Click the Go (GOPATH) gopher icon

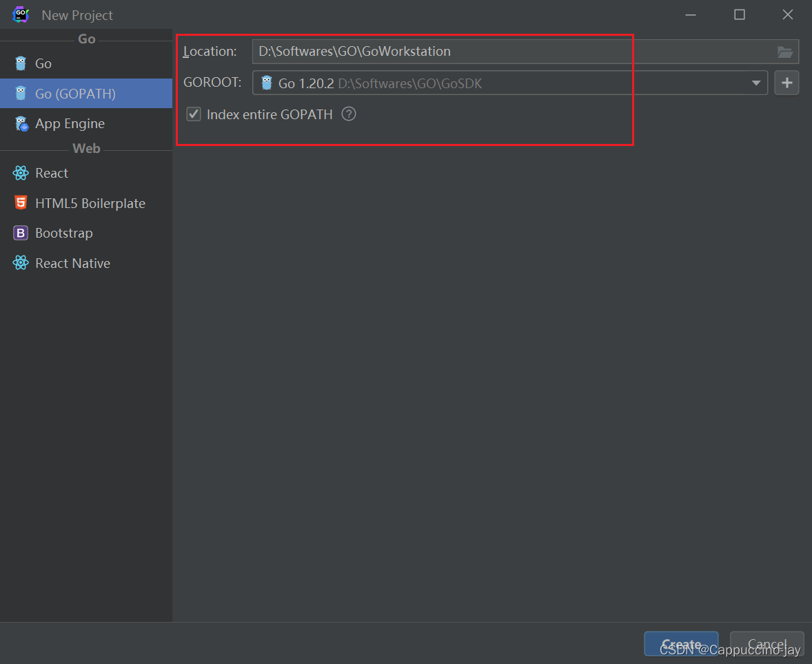[x=21, y=93]
